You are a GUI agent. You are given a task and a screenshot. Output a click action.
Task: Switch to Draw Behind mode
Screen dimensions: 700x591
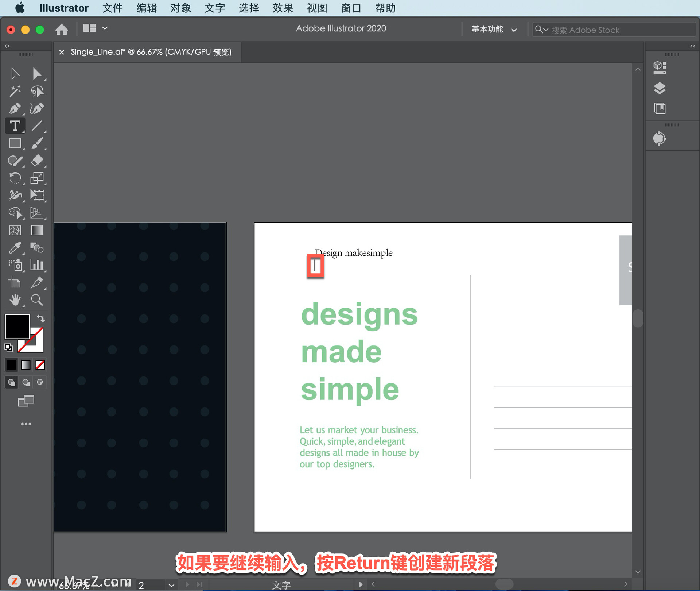click(26, 382)
